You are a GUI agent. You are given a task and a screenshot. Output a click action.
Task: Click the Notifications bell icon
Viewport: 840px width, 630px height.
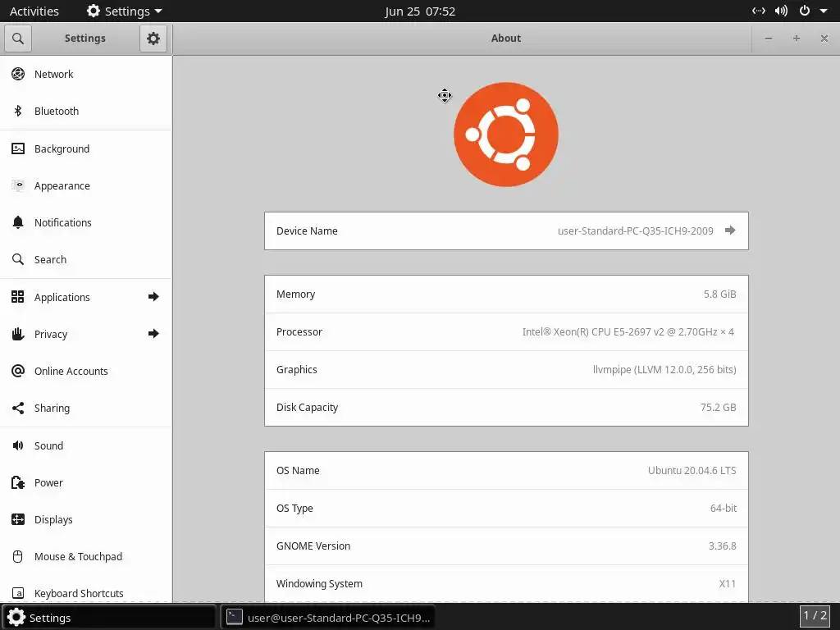[18, 222]
